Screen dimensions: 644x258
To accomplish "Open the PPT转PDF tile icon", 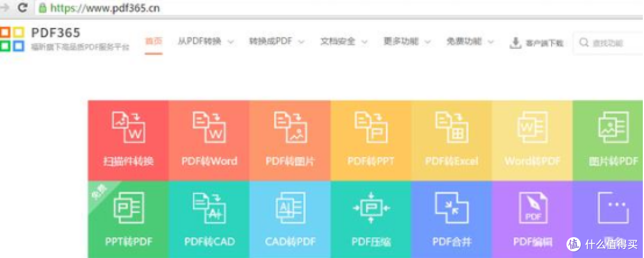I will click(129, 208).
